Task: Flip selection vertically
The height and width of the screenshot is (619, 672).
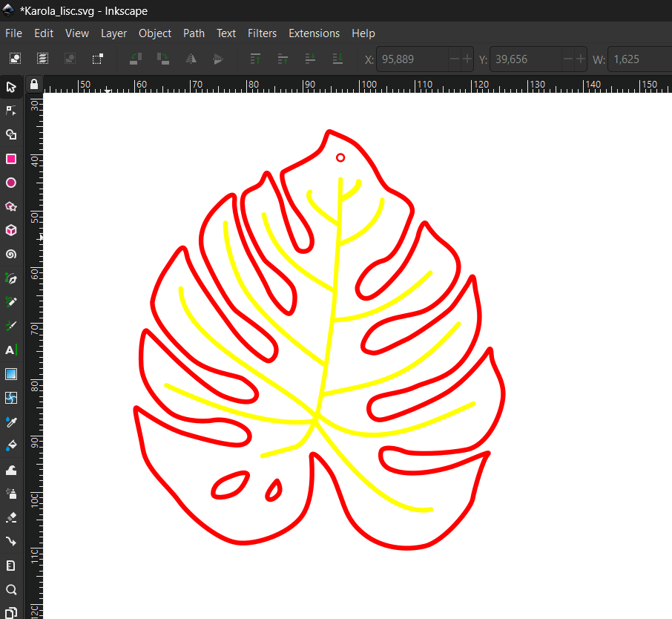Action: click(x=218, y=59)
